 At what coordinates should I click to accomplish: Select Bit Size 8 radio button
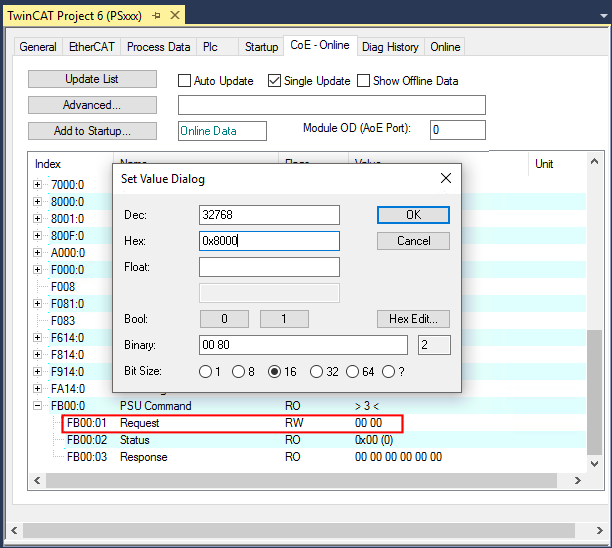pos(238,372)
